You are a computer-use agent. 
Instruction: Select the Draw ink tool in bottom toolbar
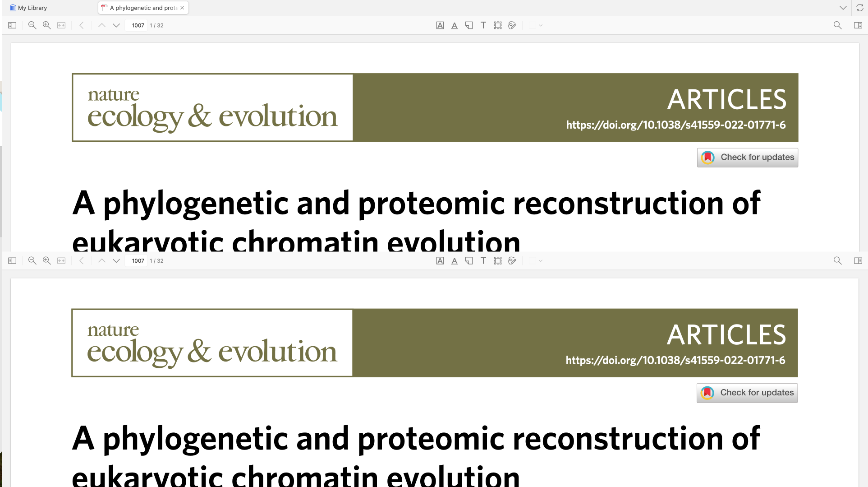pos(512,260)
